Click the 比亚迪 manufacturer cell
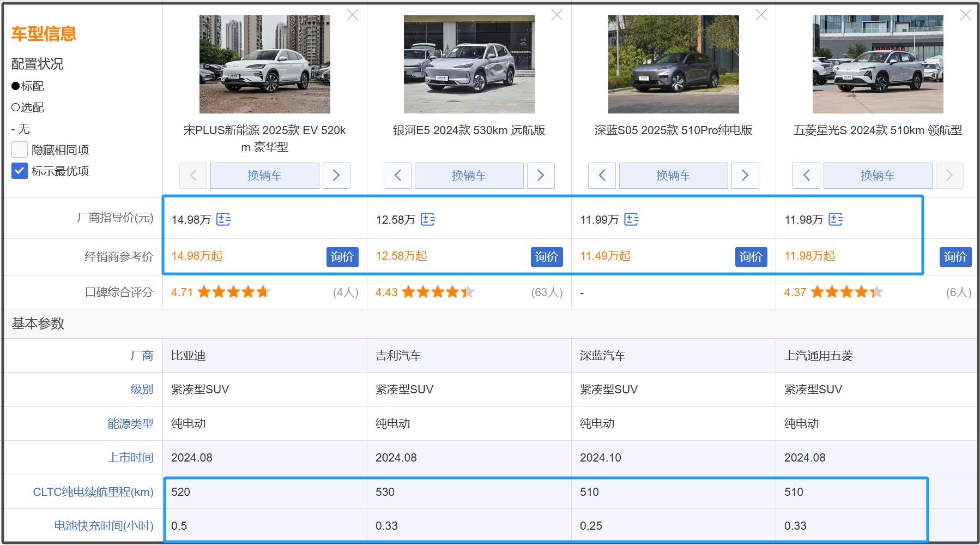The image size is (980, 545). tap(265, 356)
